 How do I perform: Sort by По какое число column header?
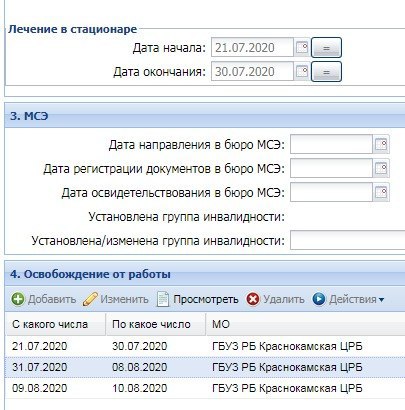pyautogui.click(x=156, y=324)
